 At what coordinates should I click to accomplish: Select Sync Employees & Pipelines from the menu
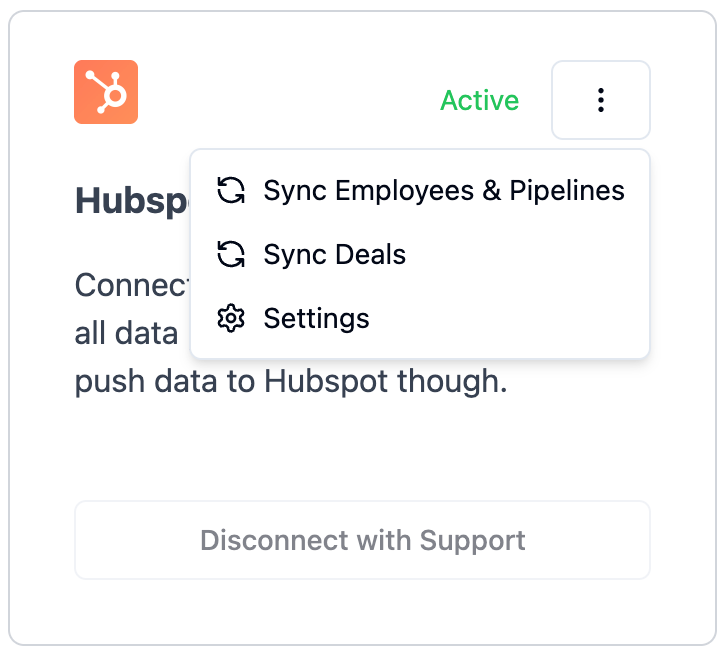tap(420, 190)
